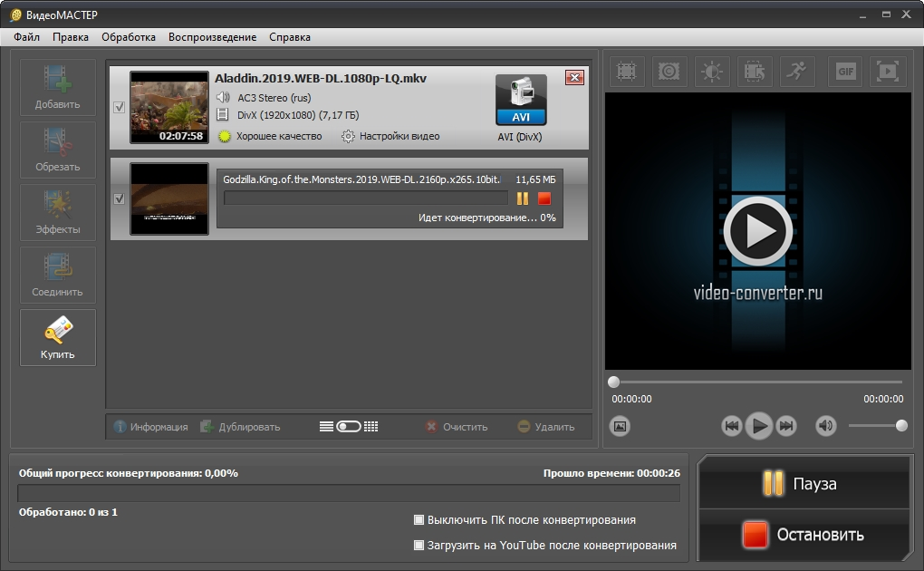Switch to grid view icon

pos(371,427)
